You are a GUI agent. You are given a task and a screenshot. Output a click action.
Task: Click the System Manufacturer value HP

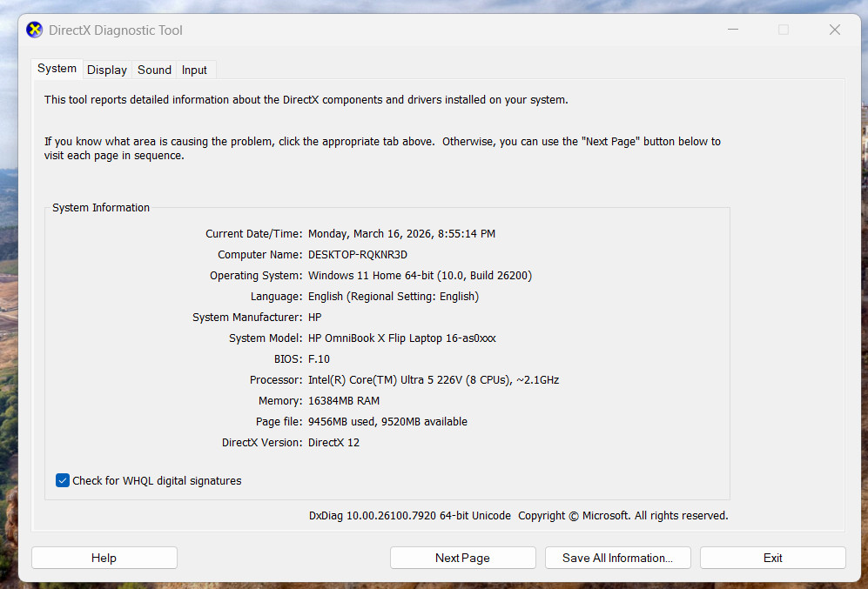(x=314, y=318)
